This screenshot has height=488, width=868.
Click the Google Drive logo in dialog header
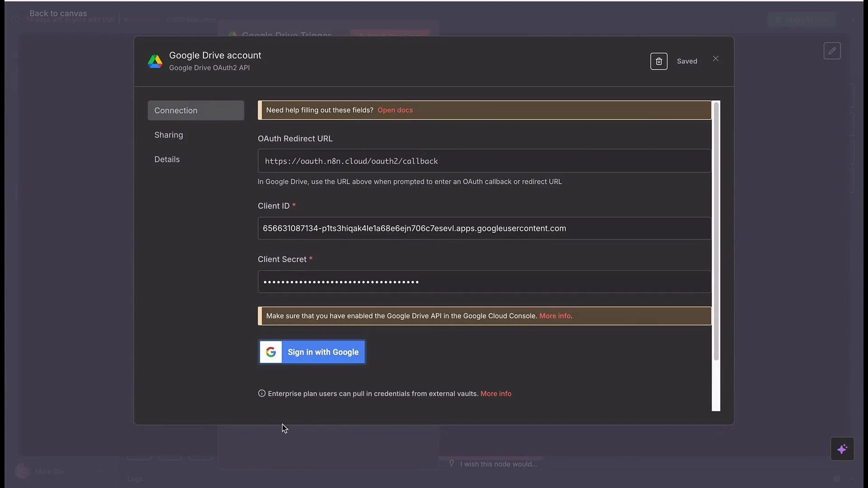[x=155, y=61]
